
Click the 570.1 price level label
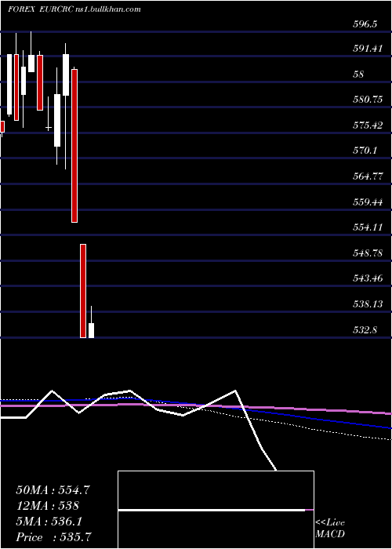365,151
